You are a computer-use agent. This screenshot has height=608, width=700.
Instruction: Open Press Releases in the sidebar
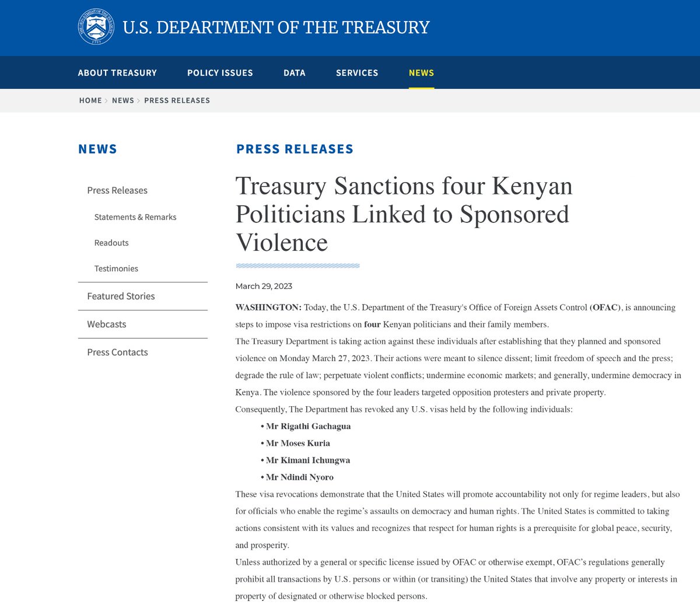pyautogui.click(x=117, y=190)
